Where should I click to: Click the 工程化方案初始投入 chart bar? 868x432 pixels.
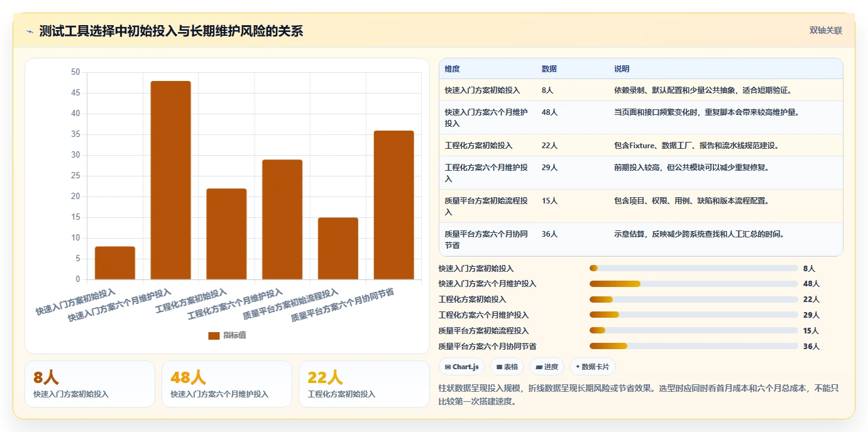point(226,234)
